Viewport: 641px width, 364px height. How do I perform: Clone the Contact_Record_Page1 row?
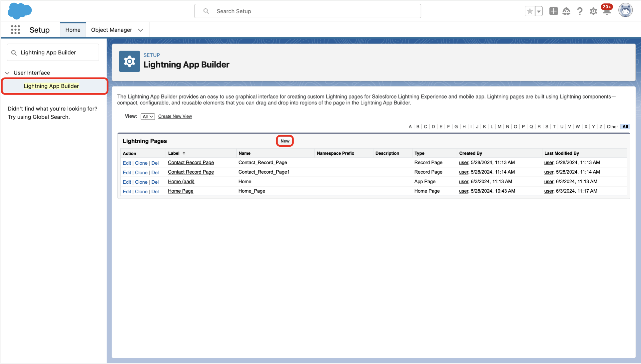[x=141, y=173]
